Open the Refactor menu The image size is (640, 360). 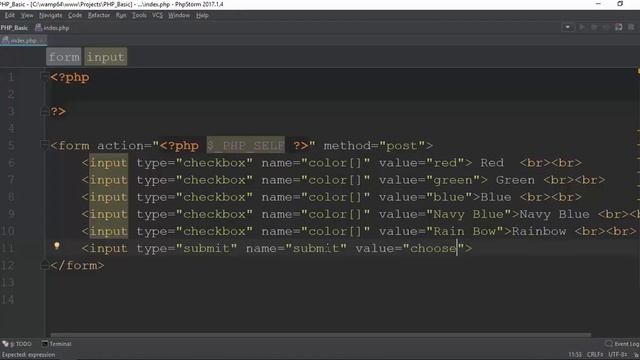point(99,16)
